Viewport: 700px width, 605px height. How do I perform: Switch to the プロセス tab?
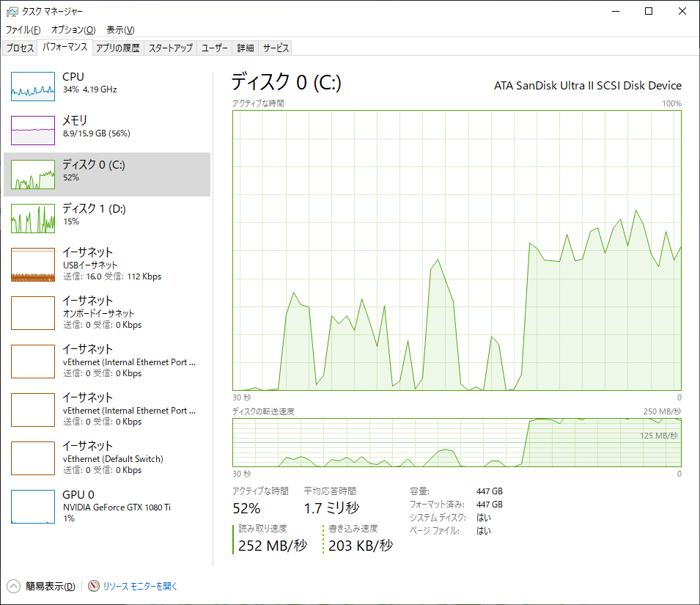20,48
